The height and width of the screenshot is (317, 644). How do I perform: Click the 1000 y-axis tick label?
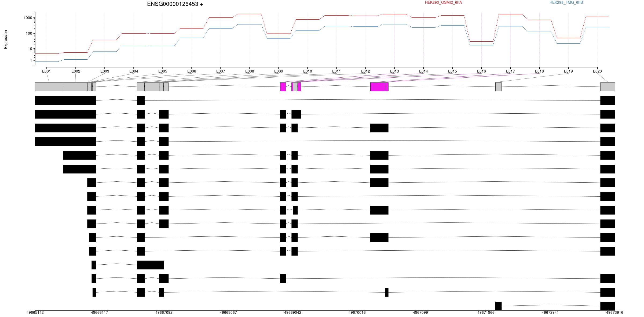(28, 18)
